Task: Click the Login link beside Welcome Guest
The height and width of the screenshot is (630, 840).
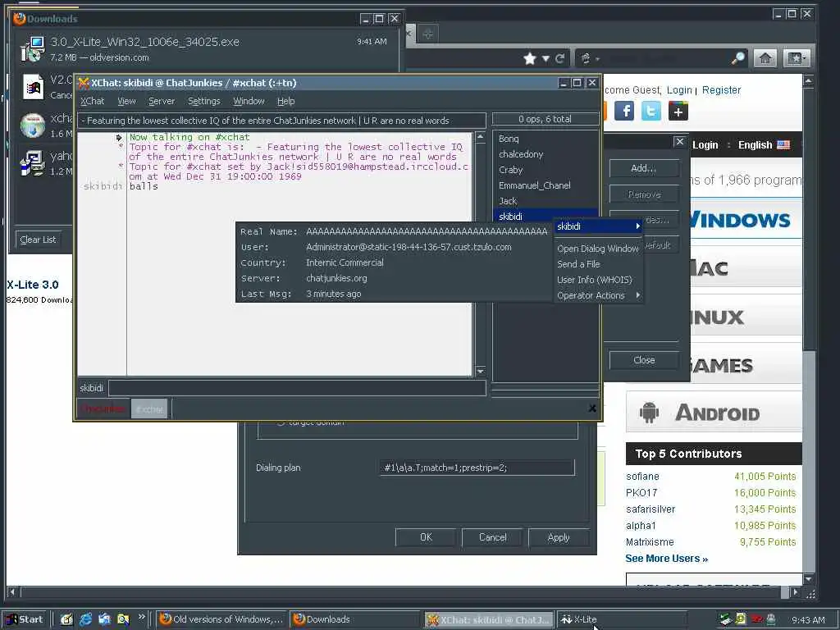Action: point(679,90)
